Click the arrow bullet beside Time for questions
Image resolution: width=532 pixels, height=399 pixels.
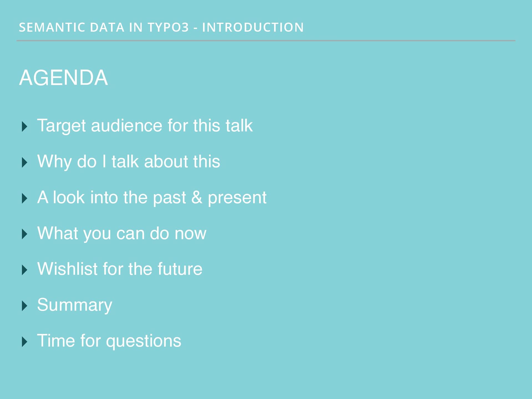click(x=25, y=342)
